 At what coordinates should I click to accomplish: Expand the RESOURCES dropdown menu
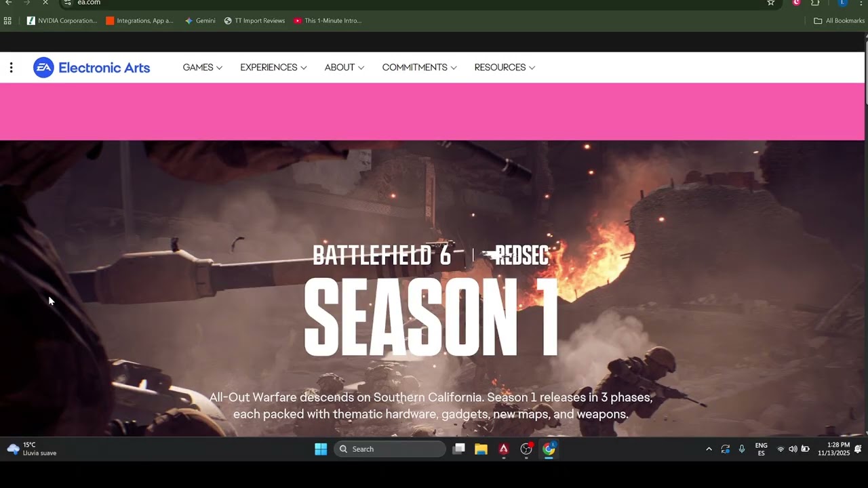click(x=505, y=68)
